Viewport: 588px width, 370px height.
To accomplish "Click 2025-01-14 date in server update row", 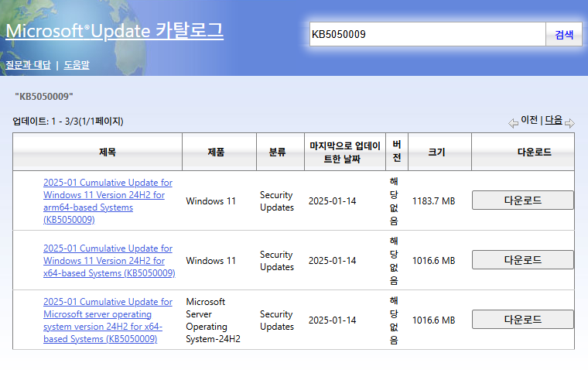I will pyautogui.click(x=332, y=320).
